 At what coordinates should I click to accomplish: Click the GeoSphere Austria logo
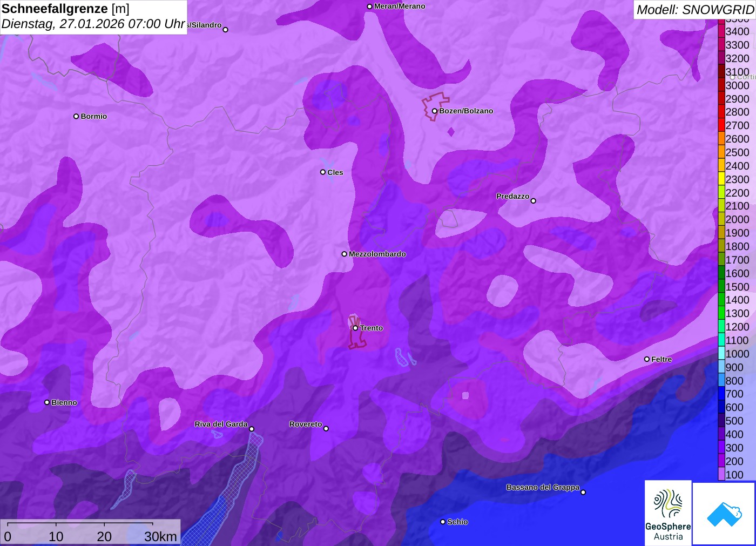click(668, 513)
